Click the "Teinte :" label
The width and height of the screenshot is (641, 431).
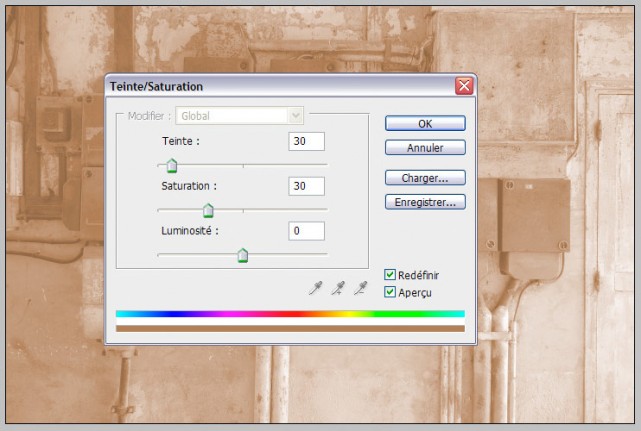tap(181, 141)
